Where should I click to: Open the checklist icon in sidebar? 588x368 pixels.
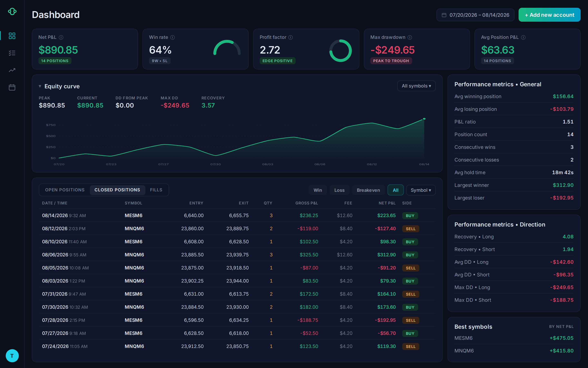click(x=12, y=53)
